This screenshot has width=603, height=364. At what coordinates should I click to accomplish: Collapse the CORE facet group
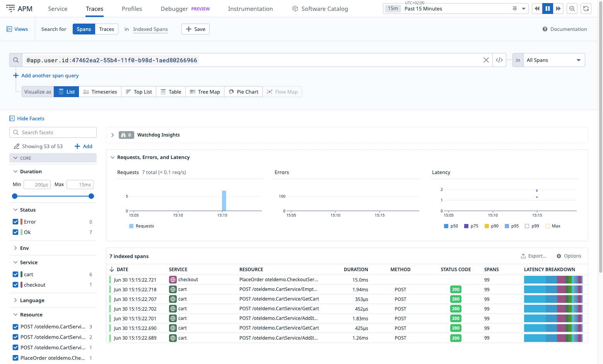[x=53, y=158]
